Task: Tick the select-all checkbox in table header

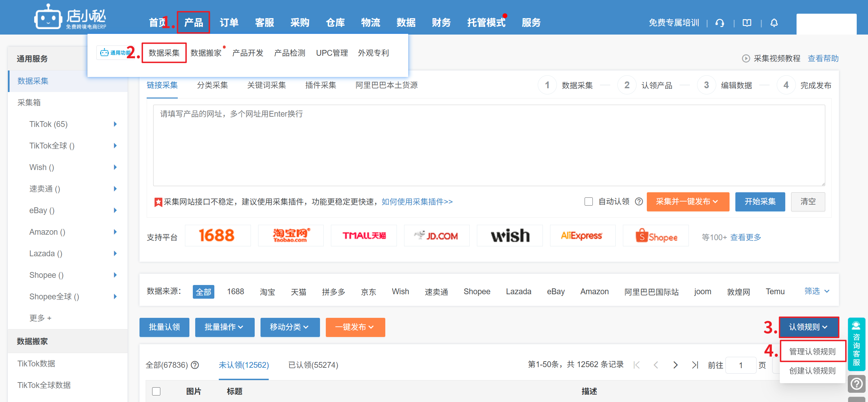Action: coord(156,391)
